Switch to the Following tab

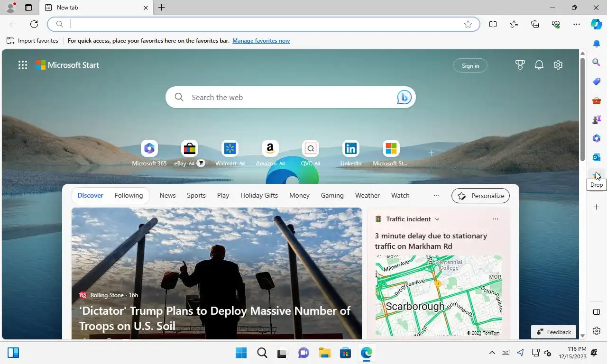click(x=129, y=195)
